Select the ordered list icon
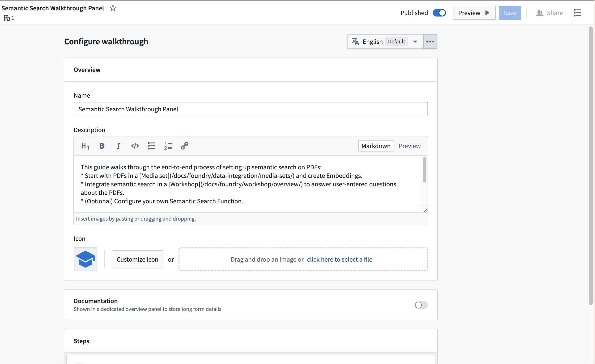Image resolution: width=595 pixels, height=364 pixels. point(168,146)
